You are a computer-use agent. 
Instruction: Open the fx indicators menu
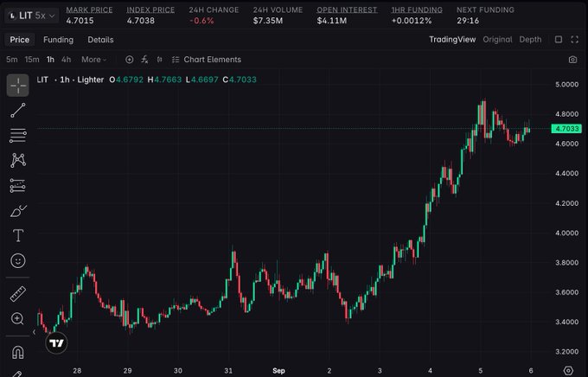144,60
